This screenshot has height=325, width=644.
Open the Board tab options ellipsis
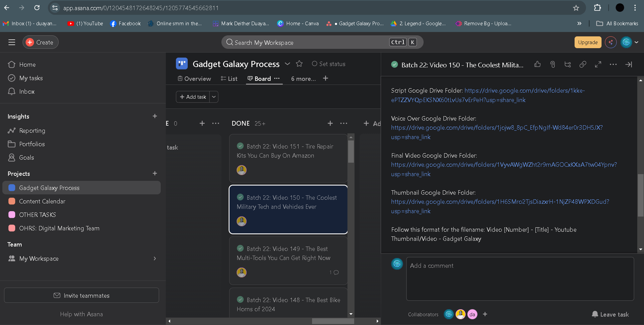point(277,78)
